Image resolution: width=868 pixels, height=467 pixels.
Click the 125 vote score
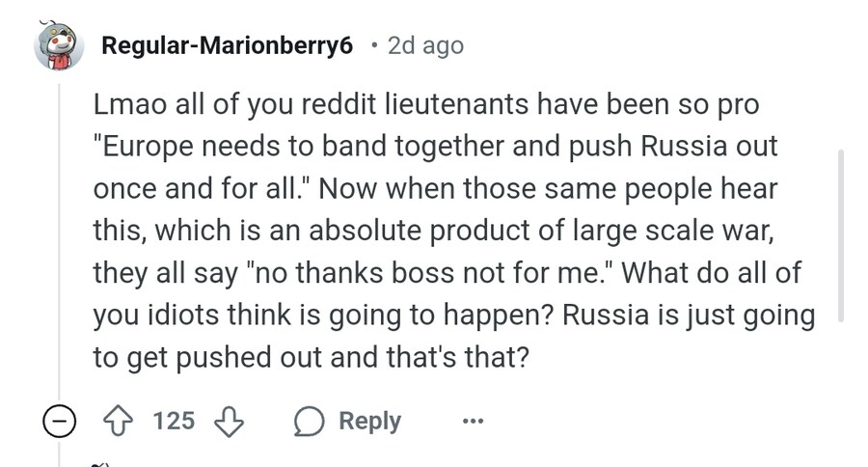pos(174,422)
